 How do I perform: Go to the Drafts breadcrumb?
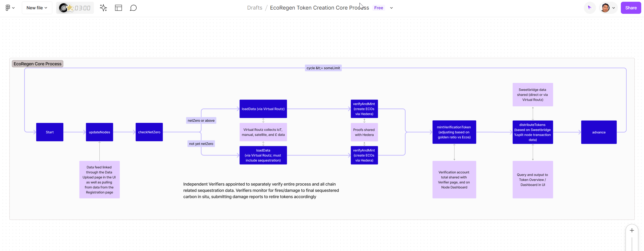pyautogui.click(x=255, y=8)
